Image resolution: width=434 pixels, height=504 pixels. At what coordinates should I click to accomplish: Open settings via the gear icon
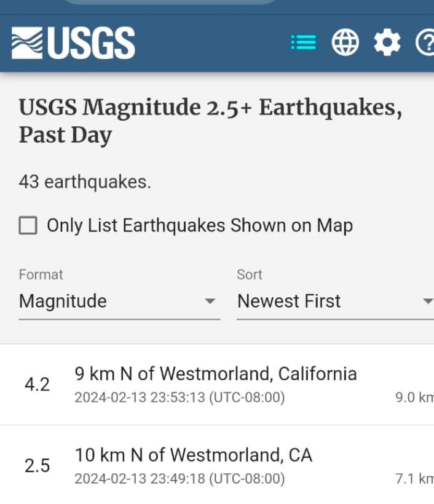(387, 42)
